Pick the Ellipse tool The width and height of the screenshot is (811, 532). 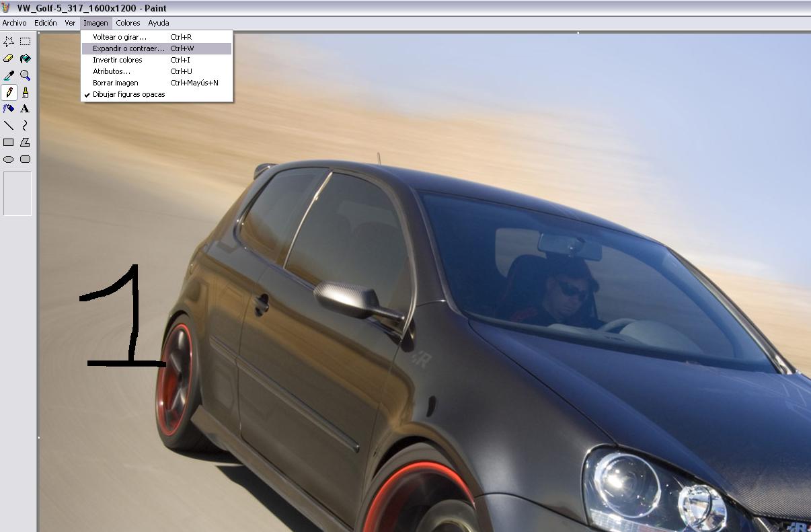click(x=9, y=159)
